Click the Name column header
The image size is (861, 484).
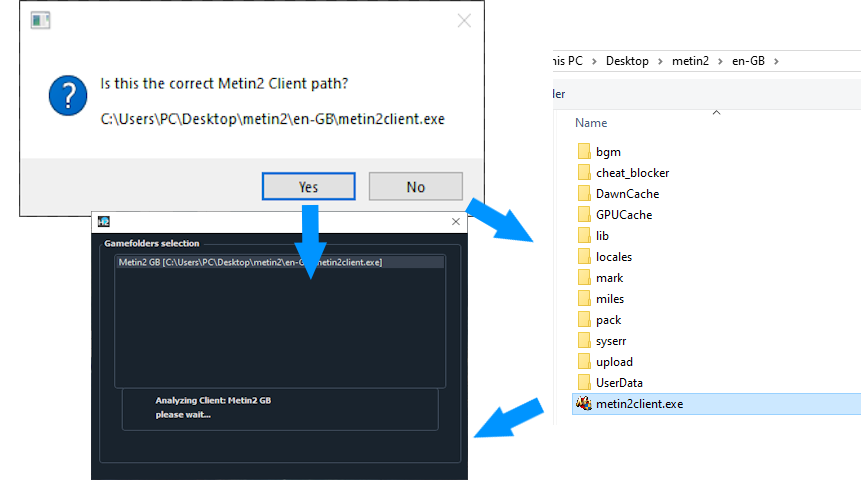[x=591, y=123]
